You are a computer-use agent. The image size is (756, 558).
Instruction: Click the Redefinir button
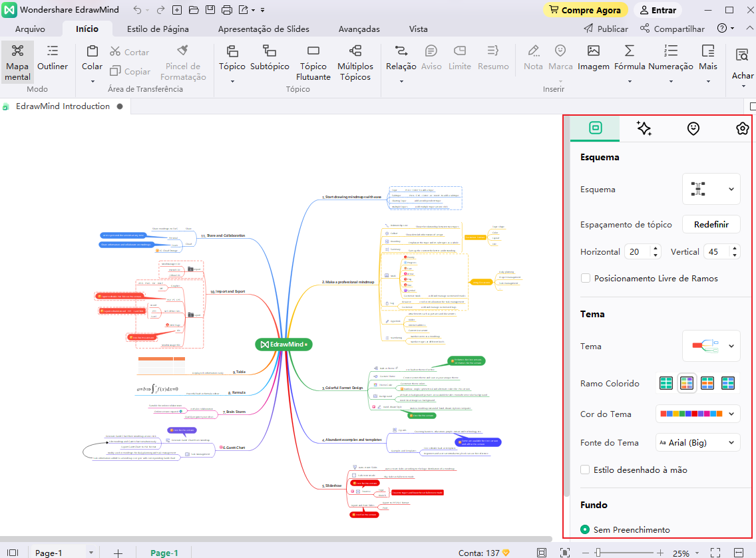click(x=711, y=225)
